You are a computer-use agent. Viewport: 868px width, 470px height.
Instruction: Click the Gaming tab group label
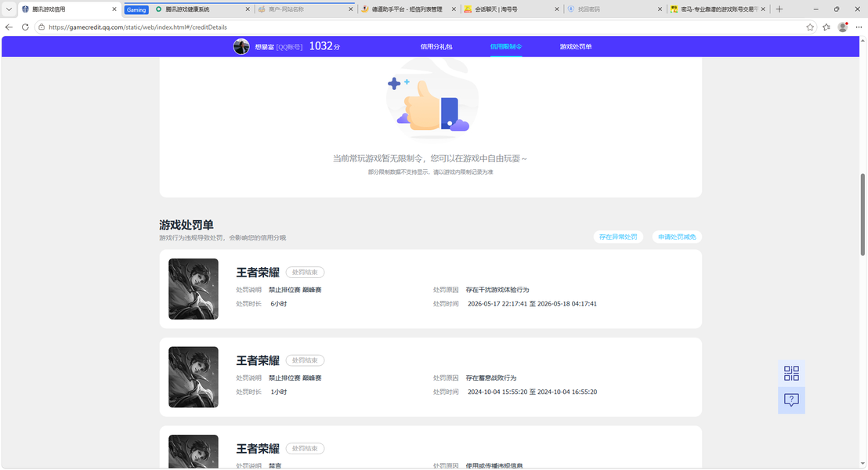point(136,9)
